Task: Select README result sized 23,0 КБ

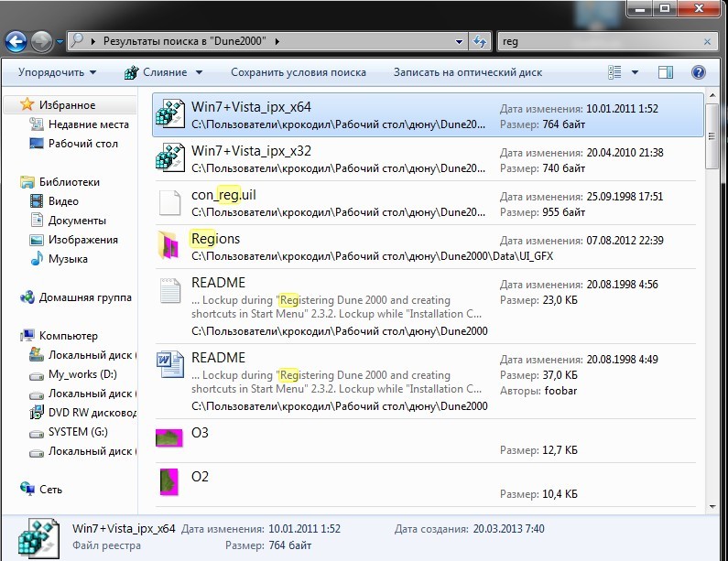Action: click(x=425, y=307)
